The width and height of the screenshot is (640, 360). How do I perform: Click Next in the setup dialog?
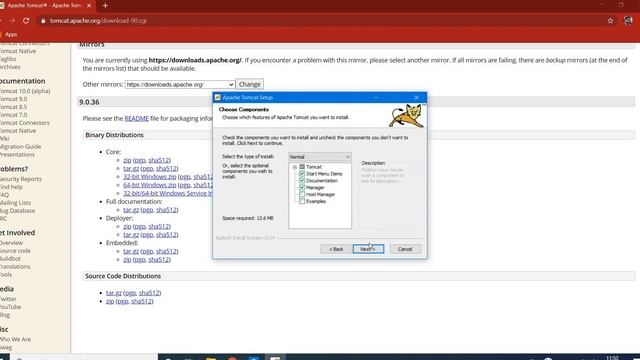[368, 249]
